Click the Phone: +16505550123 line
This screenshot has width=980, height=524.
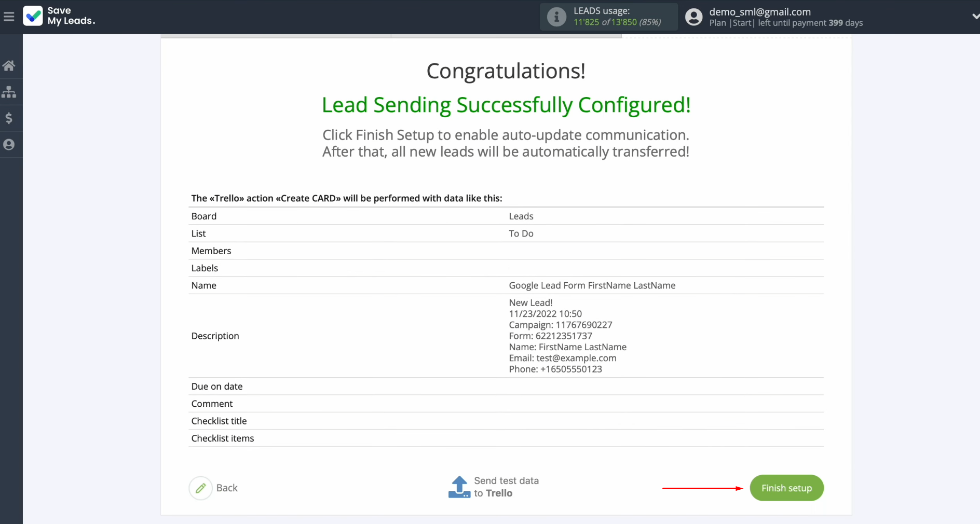[555, 369]
